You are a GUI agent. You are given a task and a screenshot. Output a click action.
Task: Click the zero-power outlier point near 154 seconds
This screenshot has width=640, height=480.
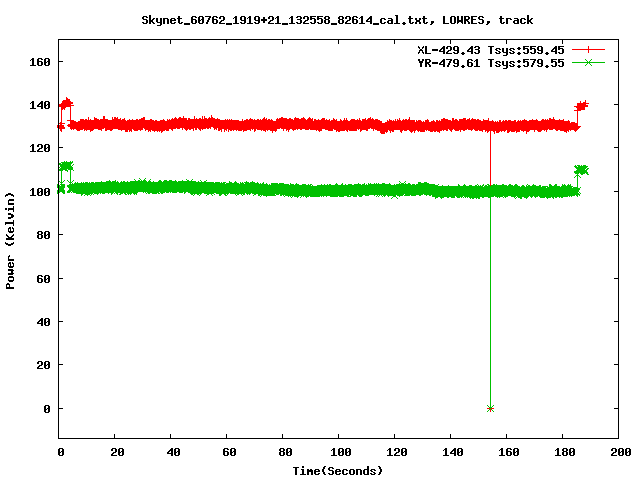490,408
